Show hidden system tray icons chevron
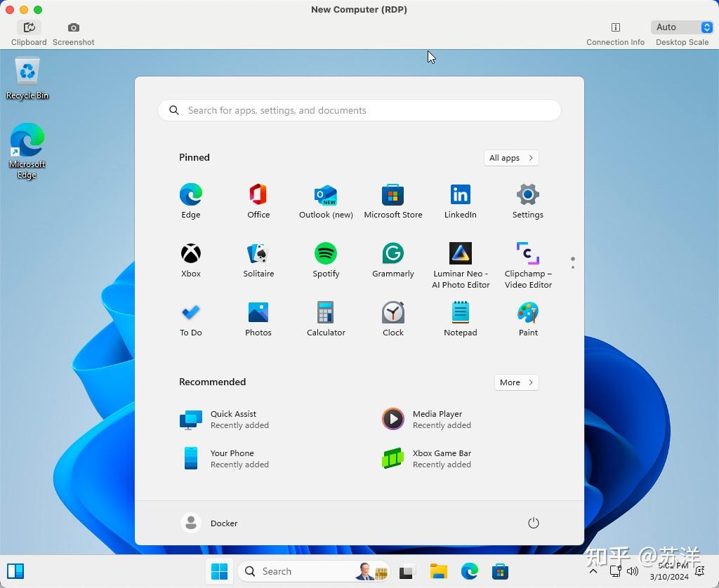The width and height of the screenshot is (719, 588). click(593, 571)
